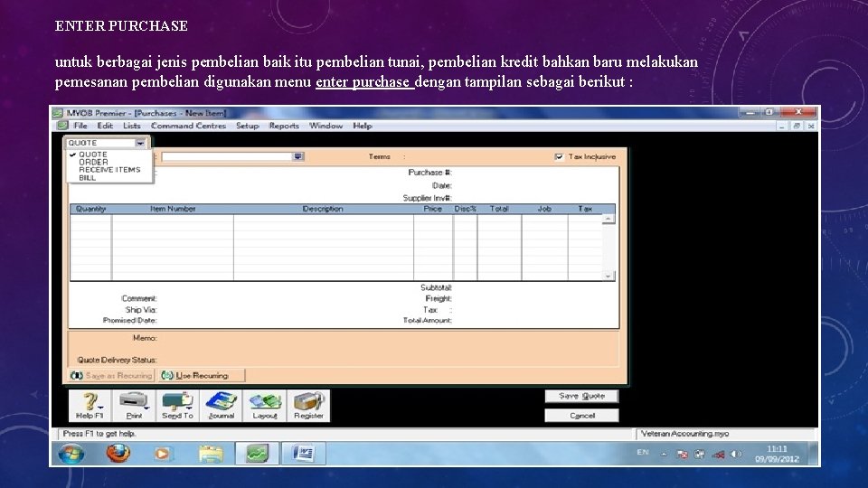The height and width of the screenshot is (488, 868).
Task: Click the Description column header
Action: (323, 209)
